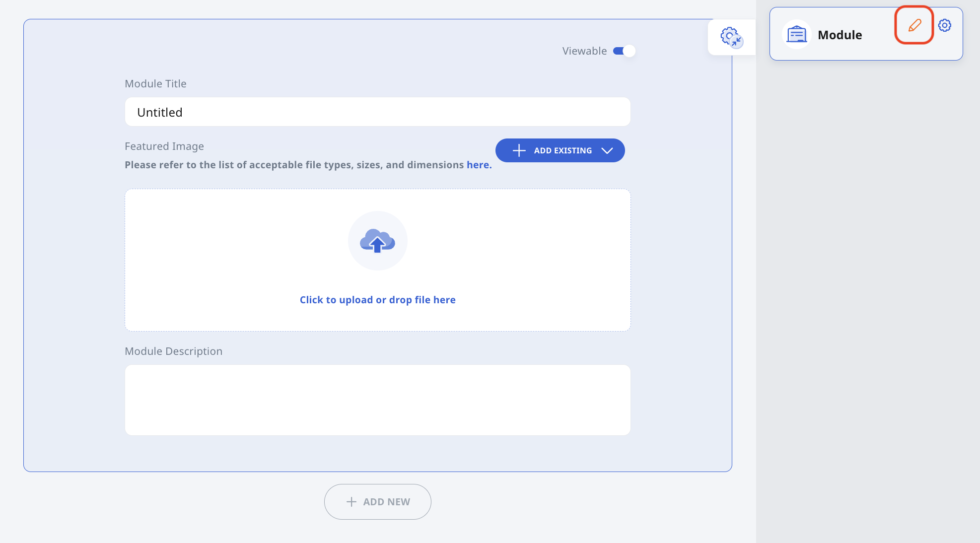Click into the Module Title field

(377, 112)
